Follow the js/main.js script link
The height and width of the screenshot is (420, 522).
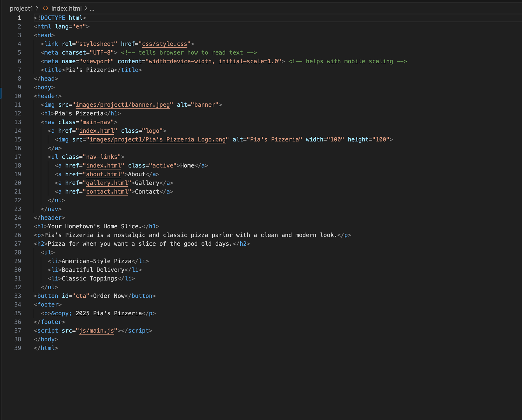[96, 331]
